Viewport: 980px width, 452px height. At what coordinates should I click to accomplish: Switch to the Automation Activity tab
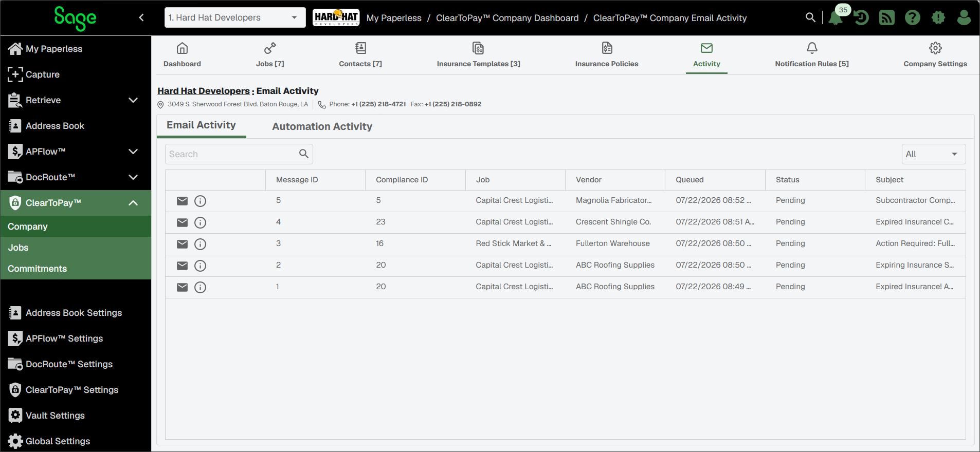[x=322, y=126]
